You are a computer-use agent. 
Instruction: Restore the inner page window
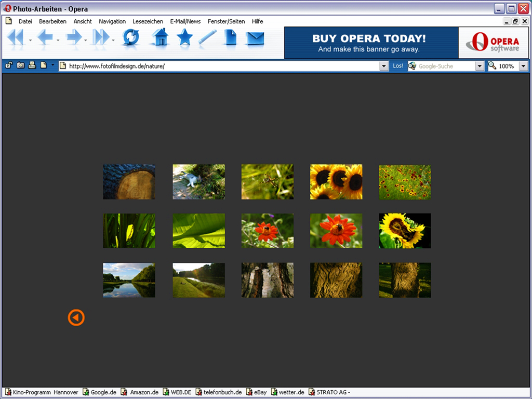515,21
